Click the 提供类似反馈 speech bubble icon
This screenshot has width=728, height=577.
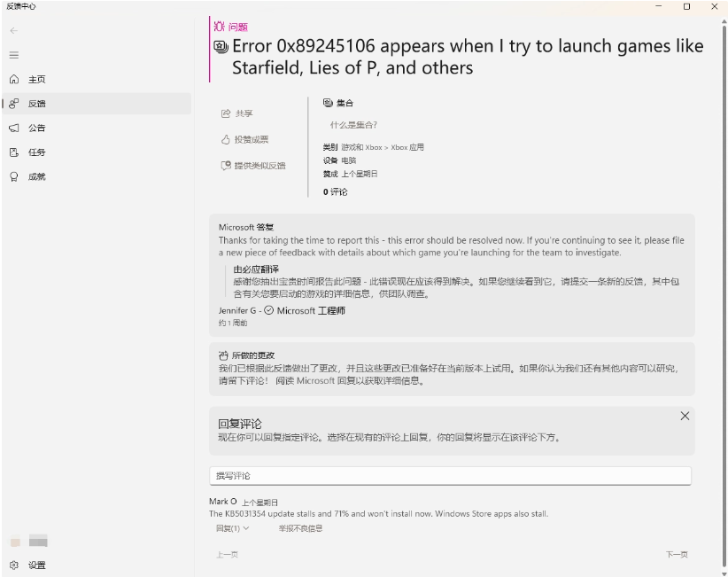[228, 164]
